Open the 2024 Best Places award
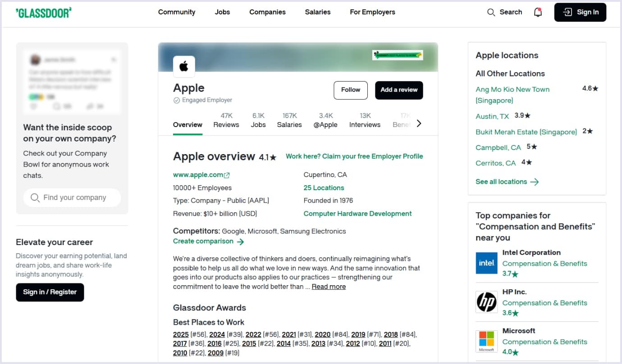Viewport: 622px width, 364px height. tap(217, 335)
